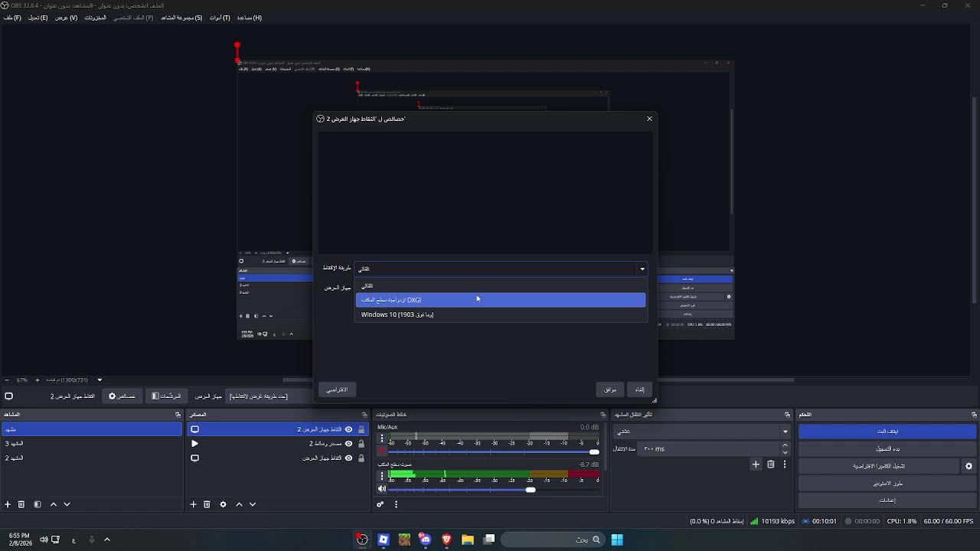980x551 pixels.
Task: Toggle visibility eye of 'التقاط جهاز العرض 2' source
Action: (x=348, y=429)
